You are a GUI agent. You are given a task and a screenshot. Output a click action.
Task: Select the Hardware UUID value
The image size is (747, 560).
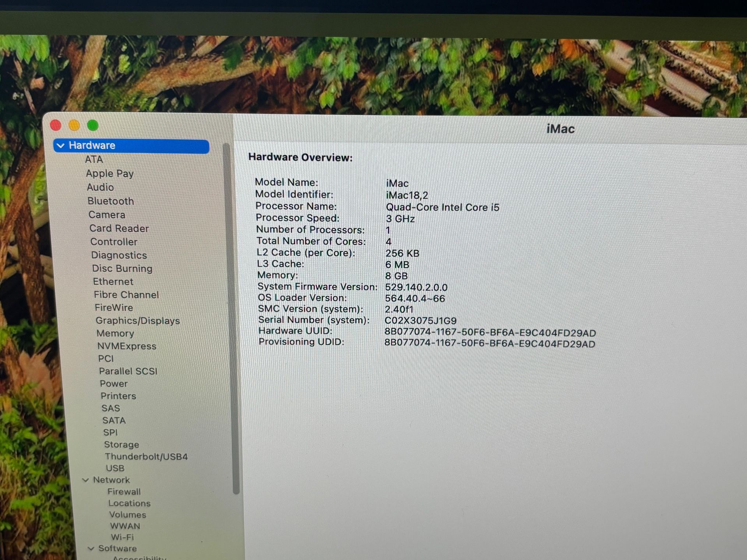(x=490, y=333)
